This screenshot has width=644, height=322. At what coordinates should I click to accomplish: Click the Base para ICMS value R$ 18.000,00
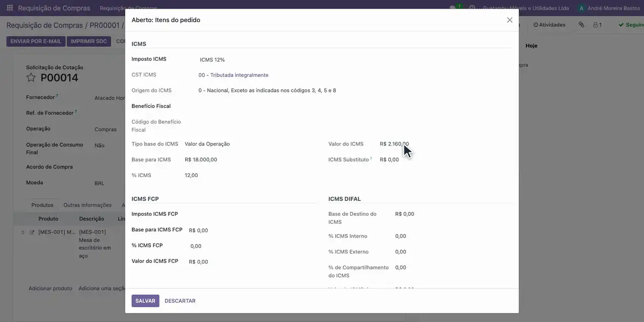click(x=201, y=159)
